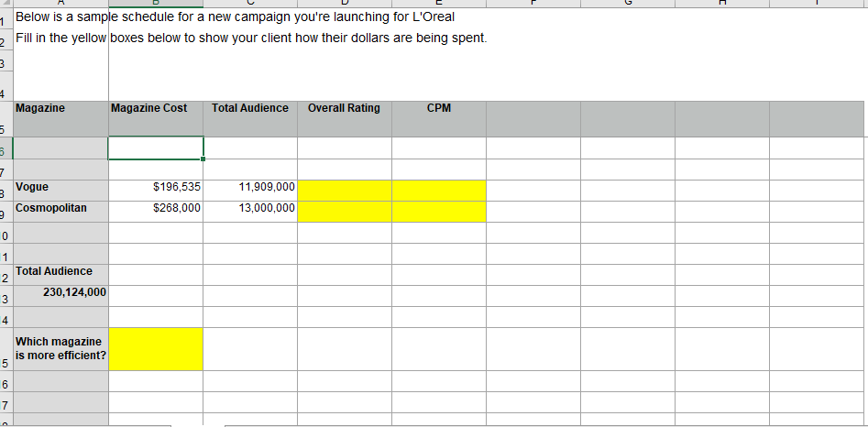The height and width of the screenshot is (427, 868).
Task: Click Vogue total audience 11,909,000 cell
Action: (250, 191)
